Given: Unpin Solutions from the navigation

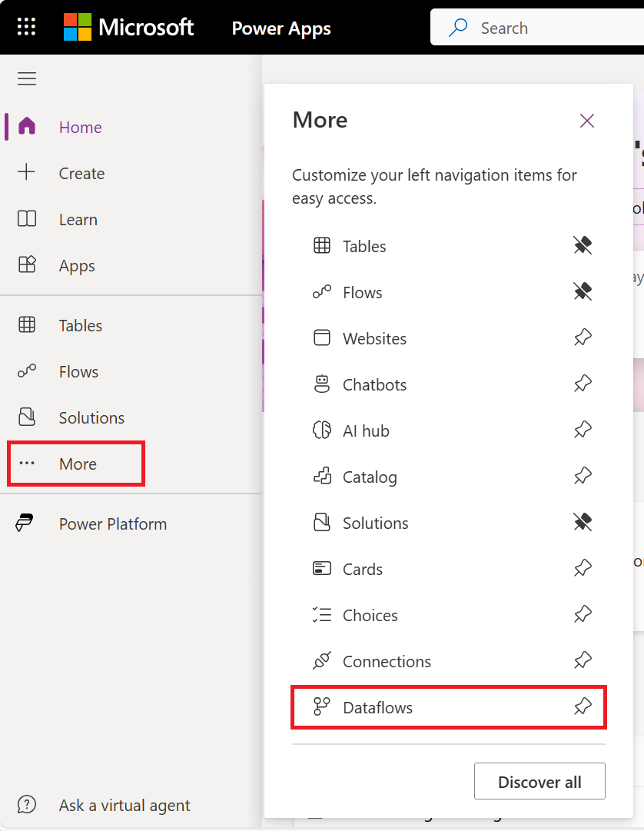Looking at the screenshot, I should pyautogui.click(x=583, y=521).
